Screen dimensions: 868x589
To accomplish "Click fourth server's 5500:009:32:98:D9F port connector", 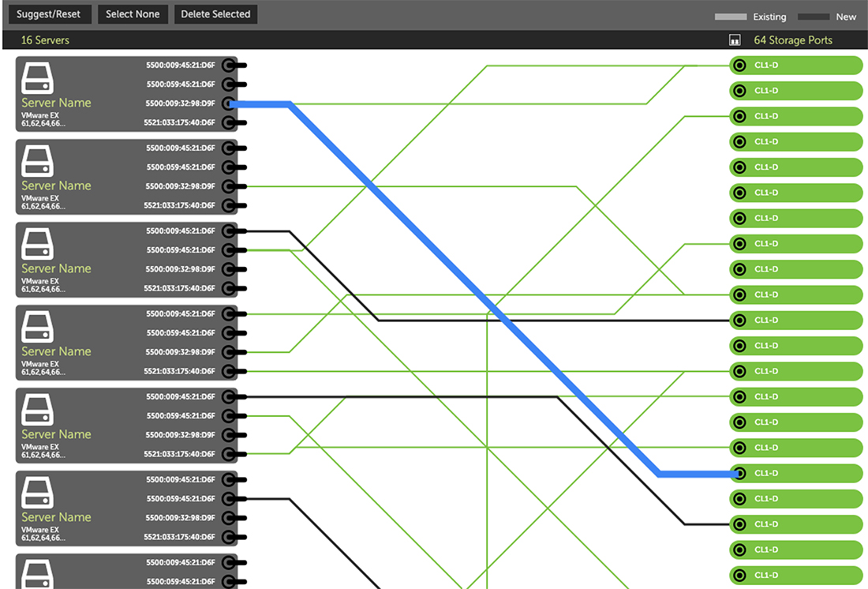I will click(229, 352).
